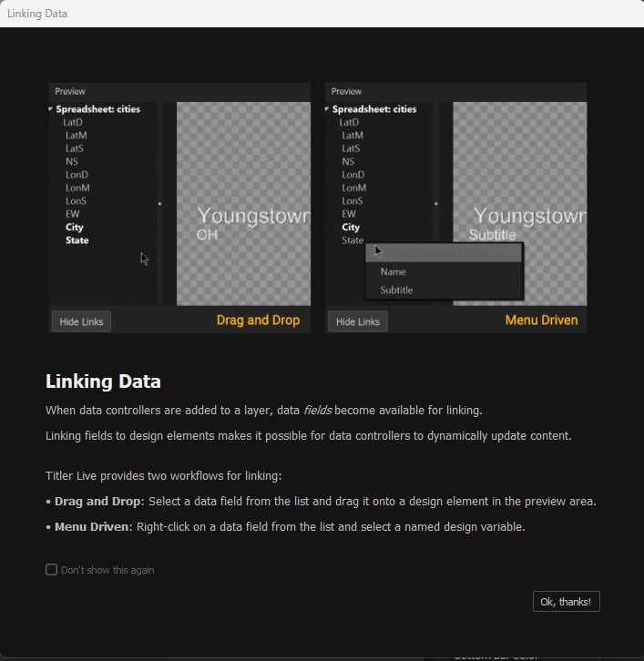Viewport: 644px width, 661px height.
Task: Click "LatS" in the Drag and Drop preview list
Action: tap(75, 148)
